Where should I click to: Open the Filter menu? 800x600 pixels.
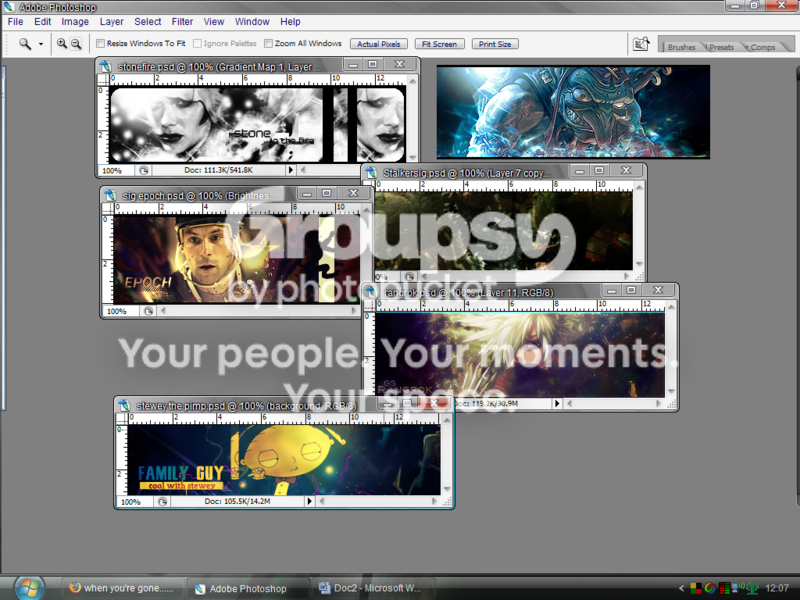[x=182, y=22]
